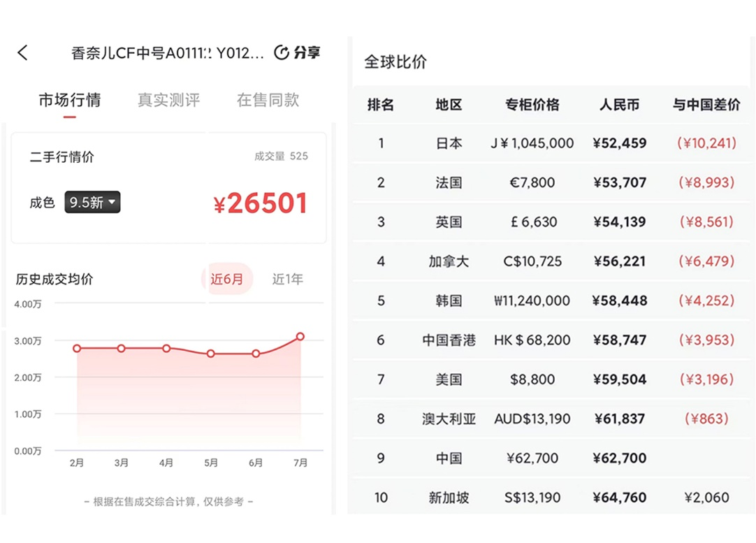756x543 pixels.
Task: Click the J¥1,045,000 price cell
Action: 532,143
